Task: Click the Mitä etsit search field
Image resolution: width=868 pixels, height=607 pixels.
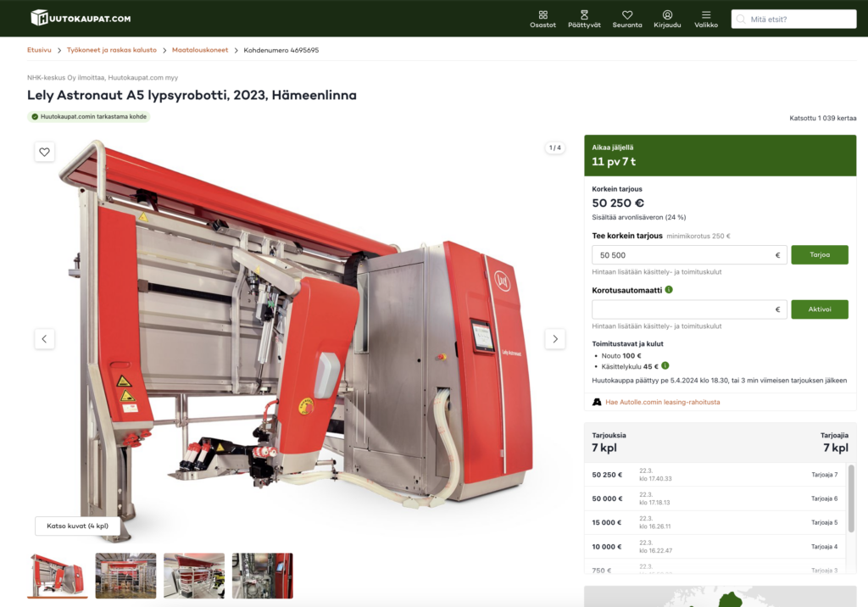Action: click(x=793, y=19)
